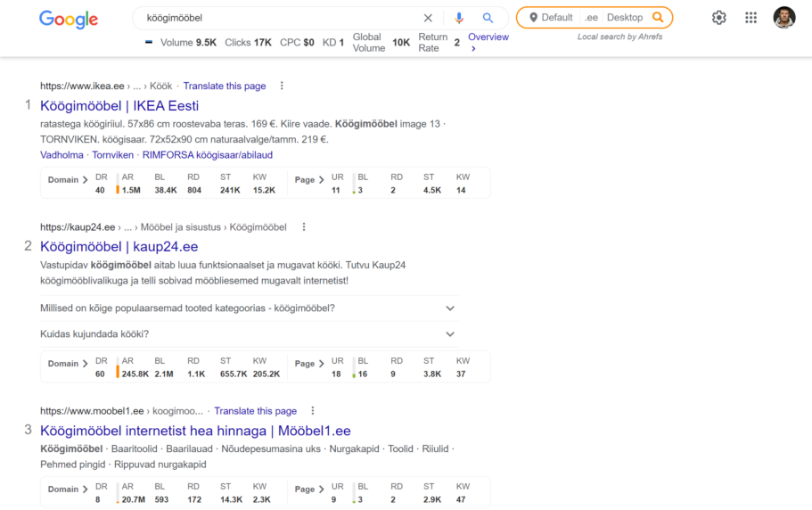
Task: Click IKEA domain AR value 1.5M
Action: (x=132, y=191)
